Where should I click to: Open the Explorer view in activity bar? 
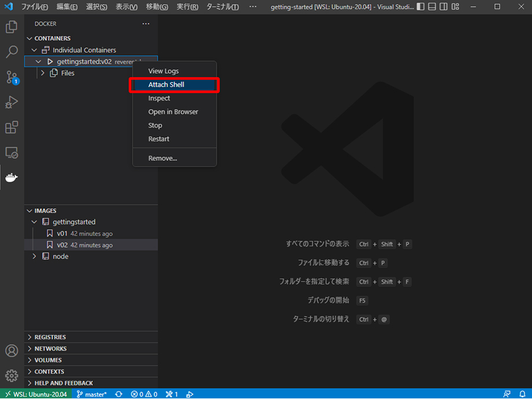[x=12, y=27]
